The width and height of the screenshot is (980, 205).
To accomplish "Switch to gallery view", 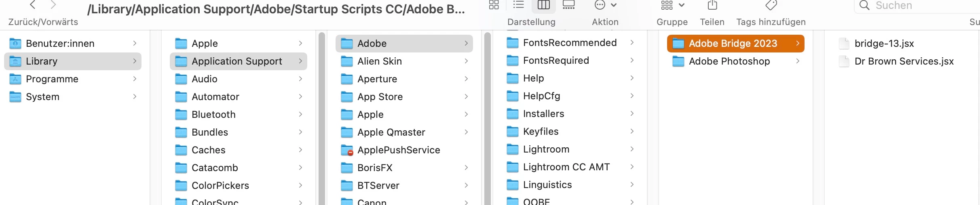I will [x=568, y=5].
